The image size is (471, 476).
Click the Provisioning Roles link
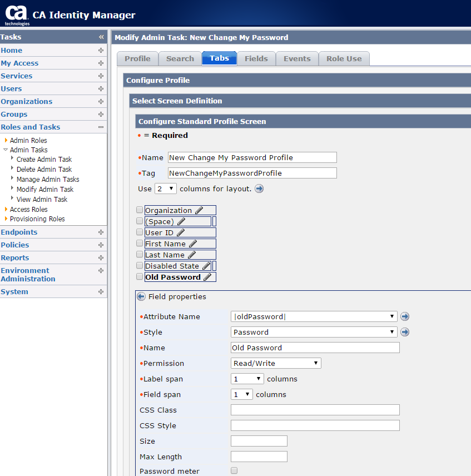[x=37, y=219]
